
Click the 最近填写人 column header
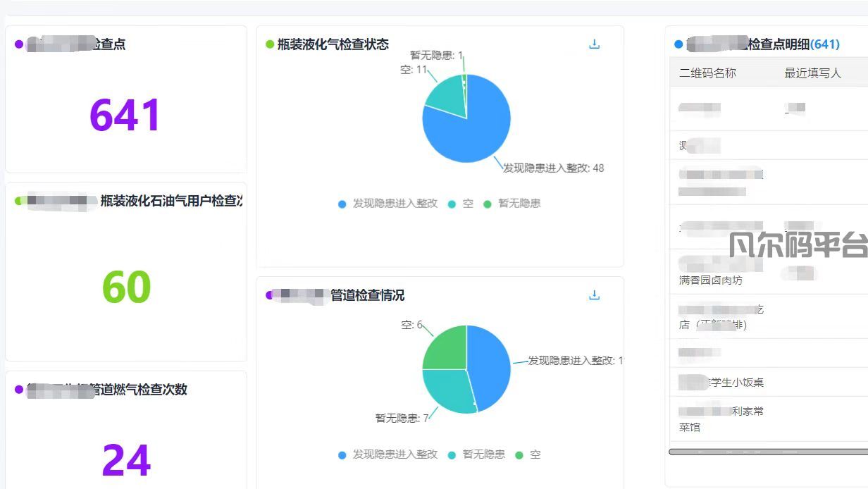pos(813,73)
